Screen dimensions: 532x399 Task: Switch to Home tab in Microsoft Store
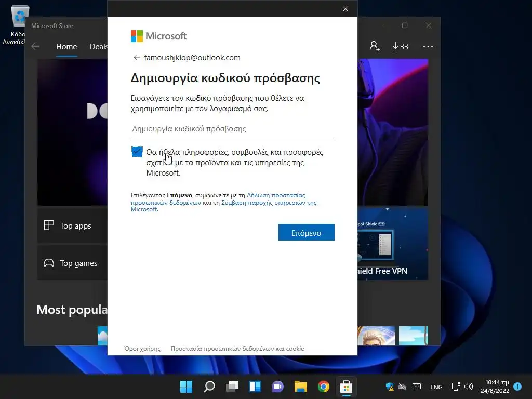point(66,47)
